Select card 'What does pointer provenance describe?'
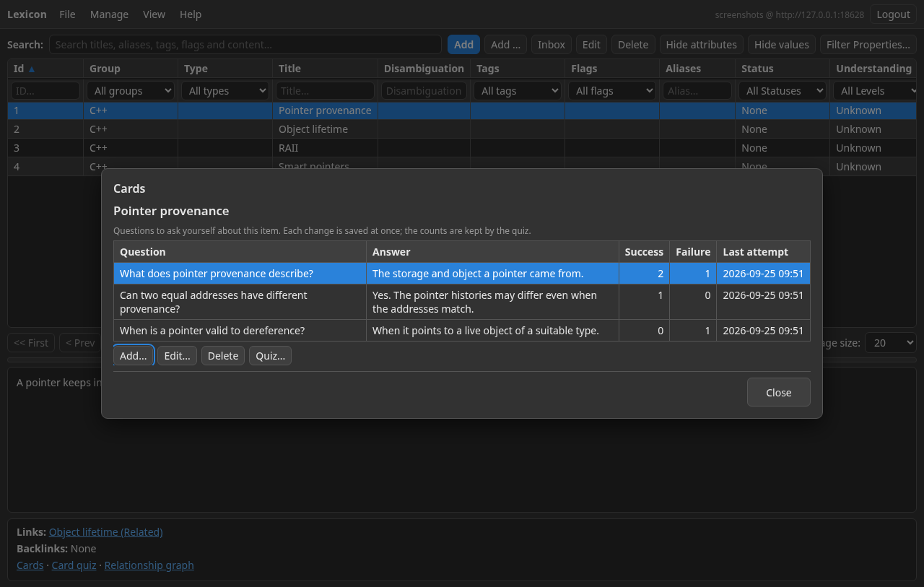924x587 pixels. [x=240, y=274]
